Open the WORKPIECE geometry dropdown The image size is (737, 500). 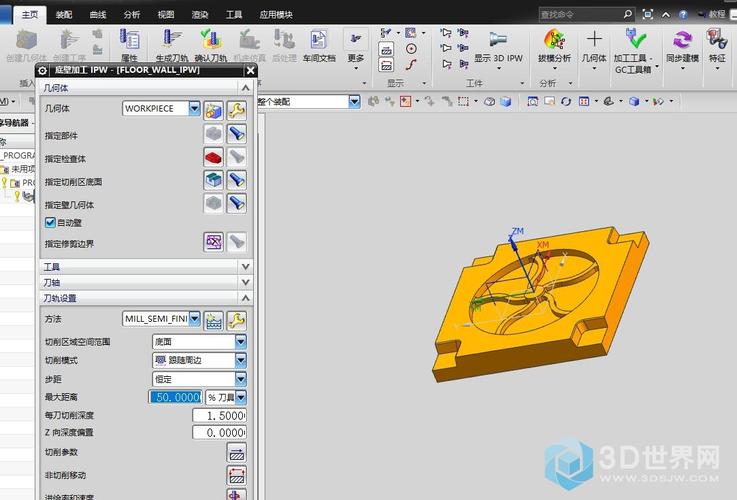[195, 108]
